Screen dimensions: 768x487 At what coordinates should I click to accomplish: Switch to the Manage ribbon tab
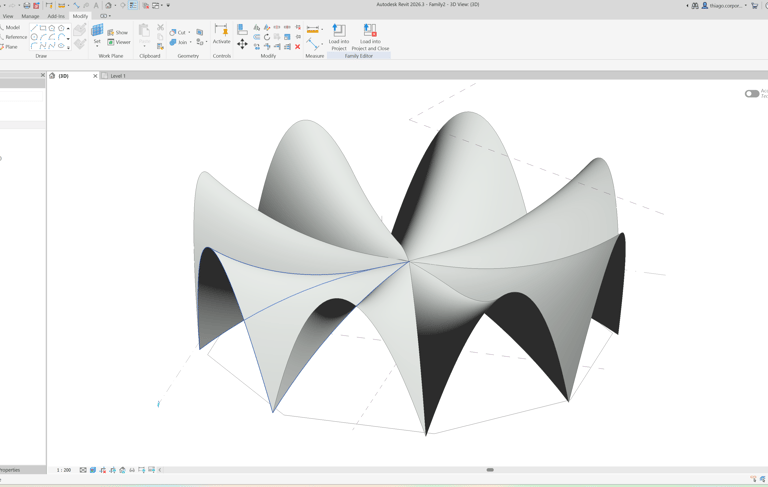30,16
